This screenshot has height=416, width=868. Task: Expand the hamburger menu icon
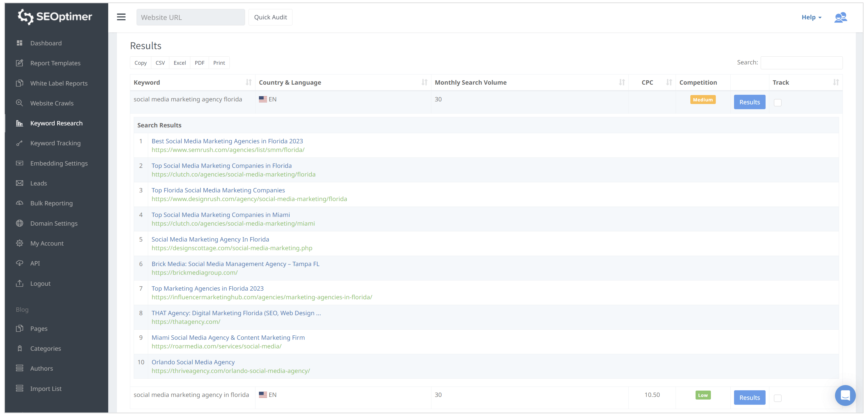tap(122, 17)
